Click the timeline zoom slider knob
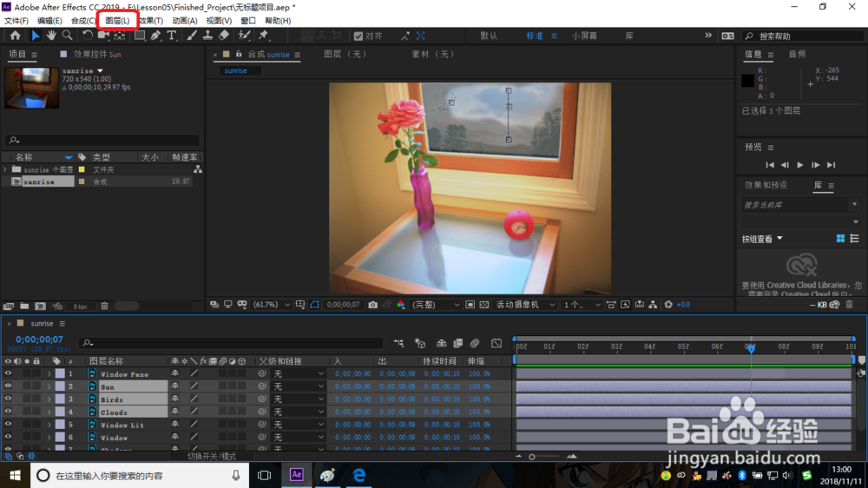The image size is (868, 488). pos(532,457)
